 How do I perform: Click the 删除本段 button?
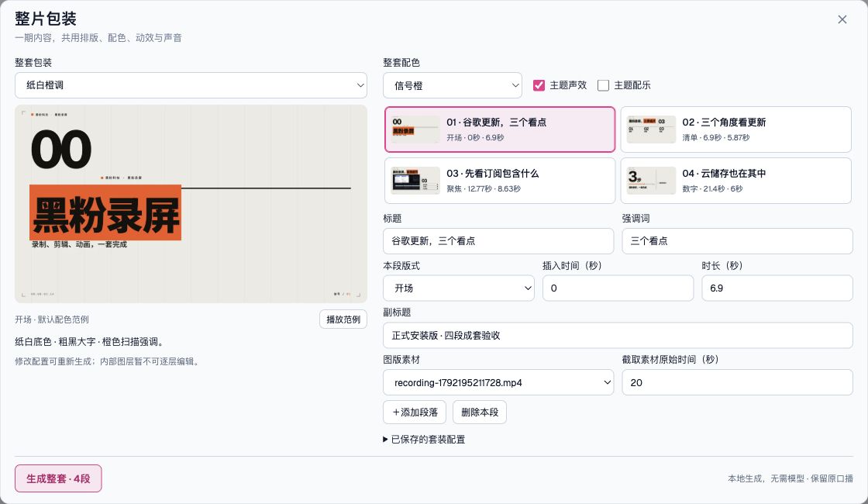pyautogui.click(x=480, y=412)
